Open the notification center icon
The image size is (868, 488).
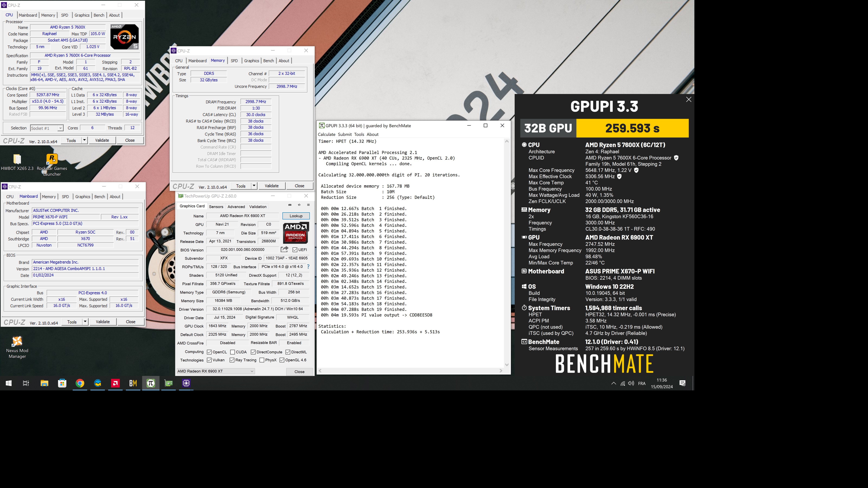[x=683, y=383]
